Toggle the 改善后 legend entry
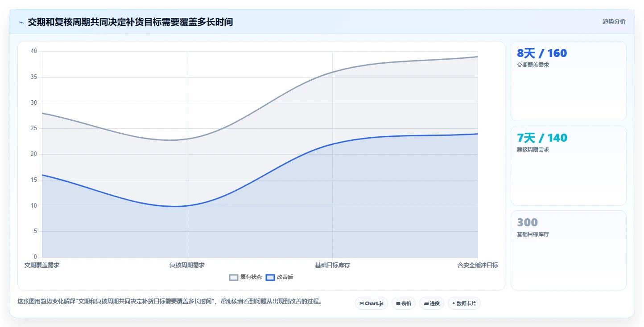The height and width of the screenshot is (327, 644). 279,277
